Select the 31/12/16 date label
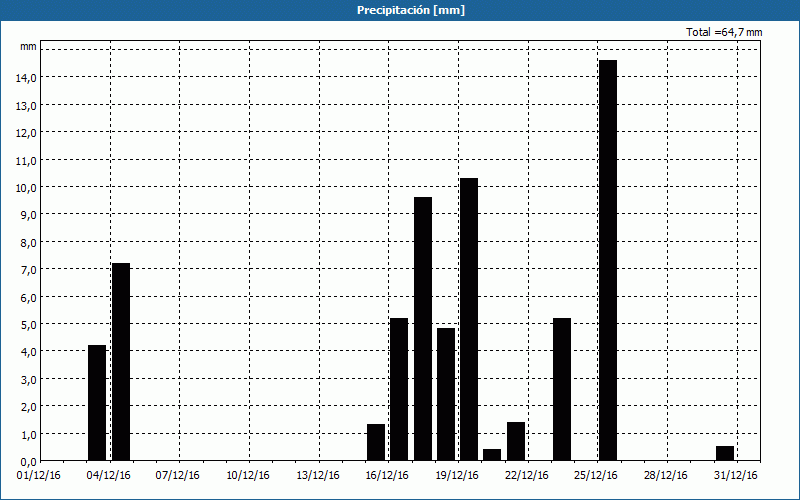 (x=736, y=476)
